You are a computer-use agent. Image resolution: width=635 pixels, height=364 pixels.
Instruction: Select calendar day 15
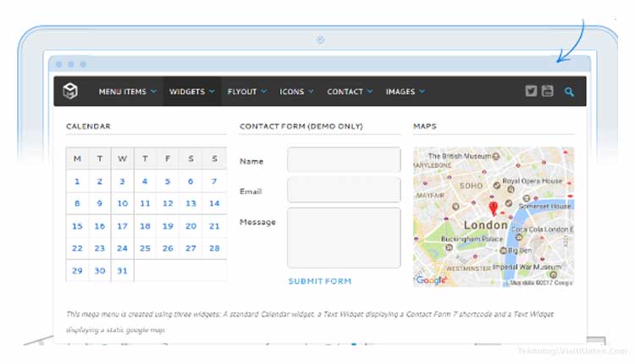(x=77, y=226)
